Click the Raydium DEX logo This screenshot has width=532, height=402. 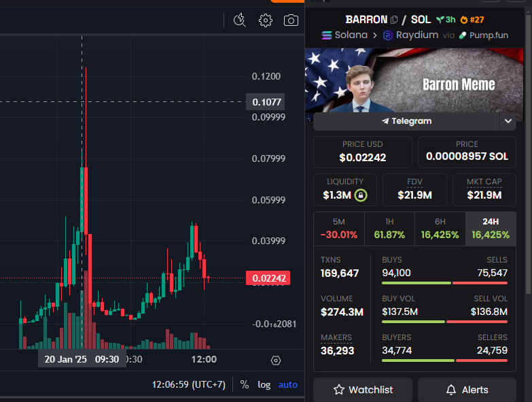click(x=387, y=35)
